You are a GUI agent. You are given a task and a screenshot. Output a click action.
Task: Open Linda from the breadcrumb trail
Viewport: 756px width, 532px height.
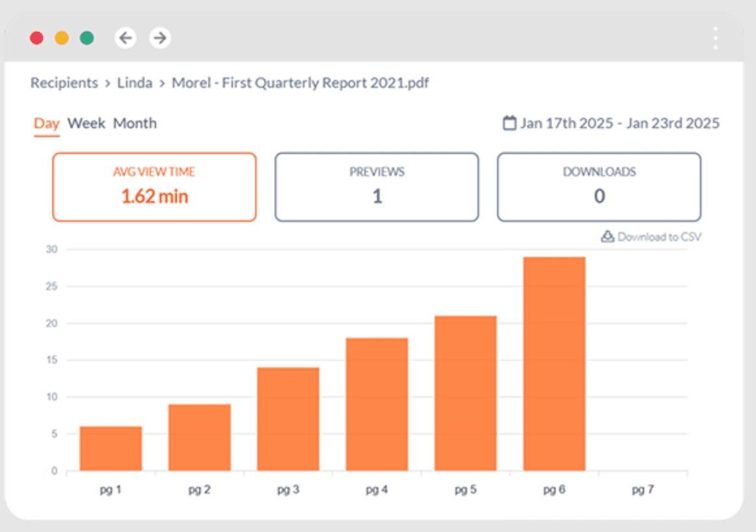pos(135,83)
